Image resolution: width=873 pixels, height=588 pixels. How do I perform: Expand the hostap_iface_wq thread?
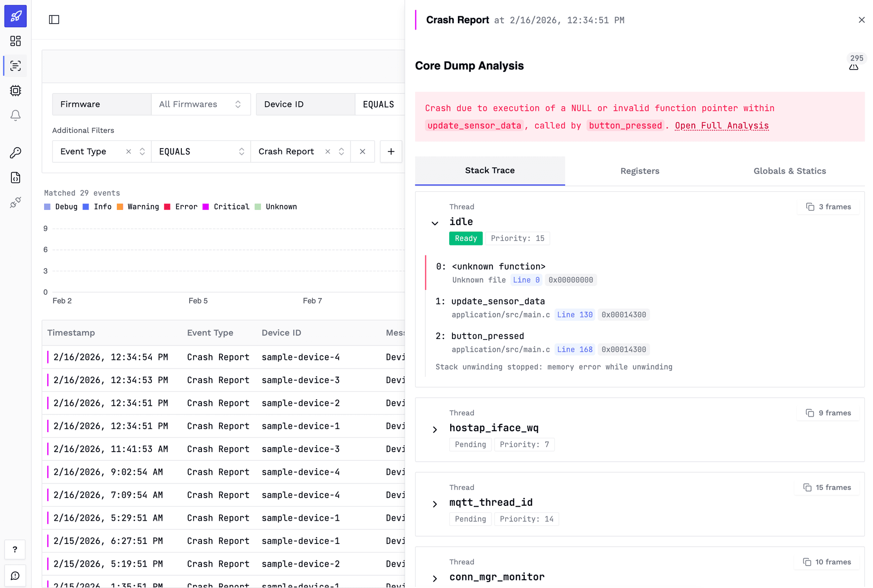click(435, 429)
